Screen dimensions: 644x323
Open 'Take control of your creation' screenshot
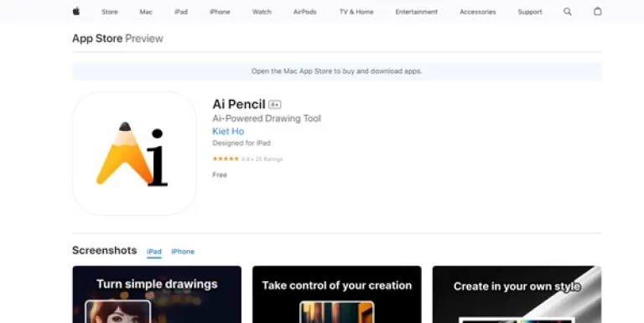[337, 294]
